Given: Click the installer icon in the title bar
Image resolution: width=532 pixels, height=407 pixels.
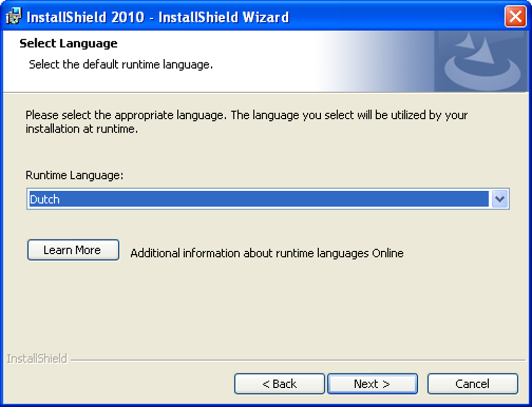Looking at the screenshot, I should click(x=14, y=16).
